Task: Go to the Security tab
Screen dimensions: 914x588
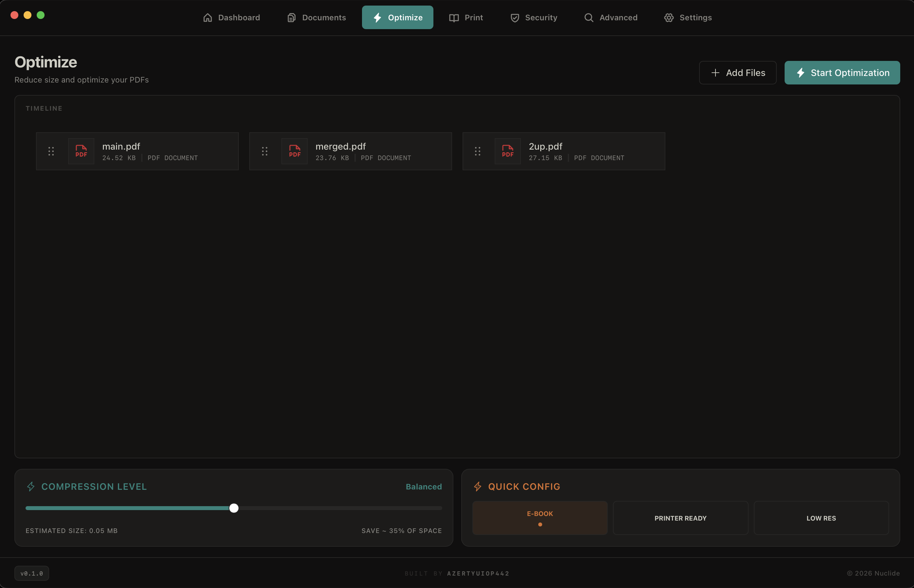Action: point(534,18)
